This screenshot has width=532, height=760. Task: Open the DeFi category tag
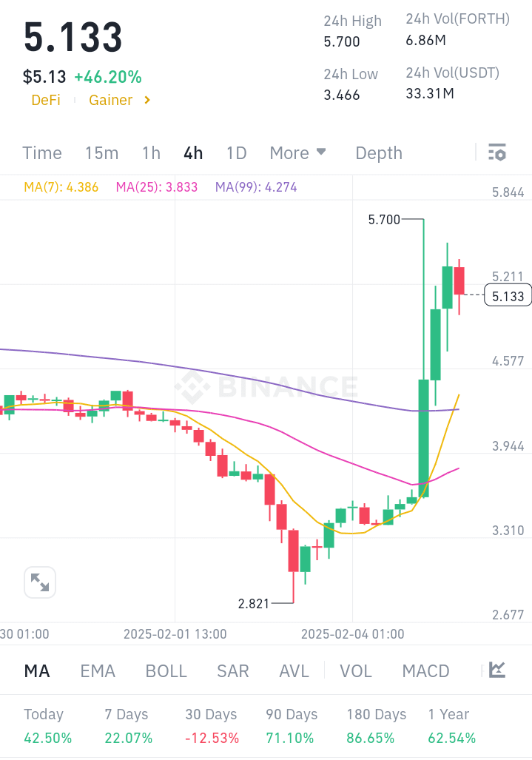click(46, 100)
